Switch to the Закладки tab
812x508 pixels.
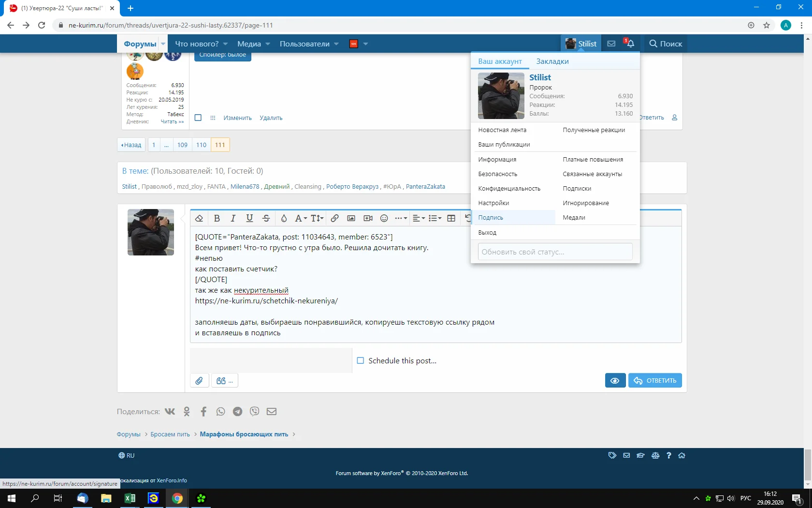click(552, 61)
